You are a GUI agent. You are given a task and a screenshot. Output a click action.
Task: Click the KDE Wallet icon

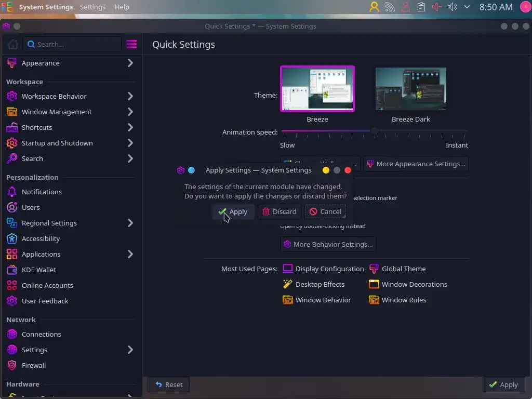[x=12, y=270]
